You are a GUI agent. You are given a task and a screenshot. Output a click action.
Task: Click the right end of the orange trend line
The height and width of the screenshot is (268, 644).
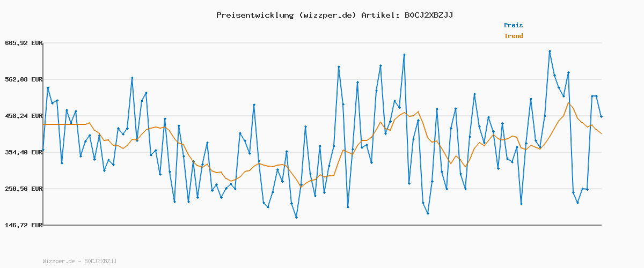pos(601,133)
